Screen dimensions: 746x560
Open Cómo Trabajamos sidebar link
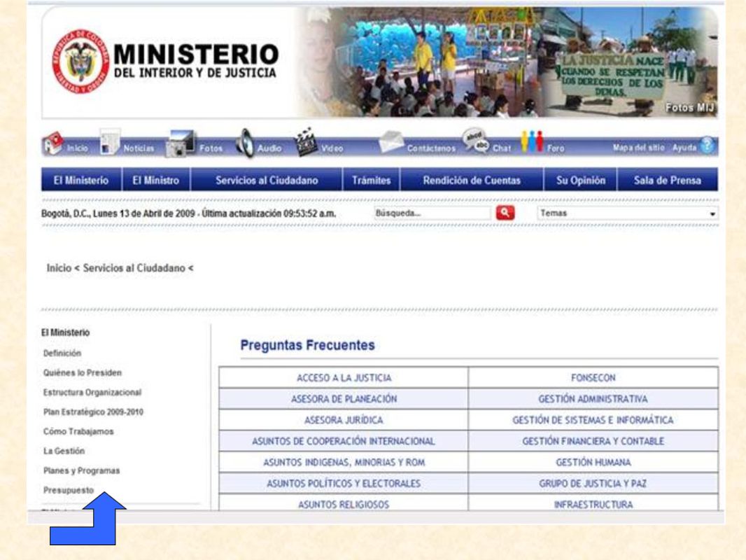[78, 431]
